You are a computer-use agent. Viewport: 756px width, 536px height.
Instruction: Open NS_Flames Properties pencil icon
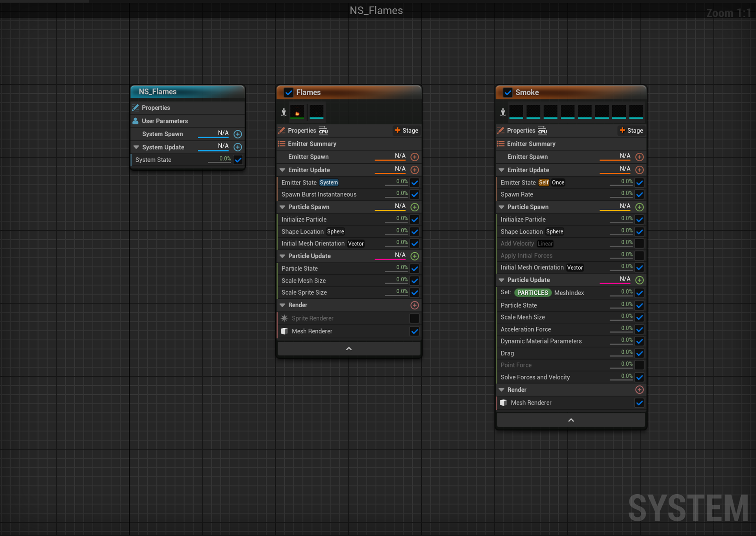click(136, 108)
